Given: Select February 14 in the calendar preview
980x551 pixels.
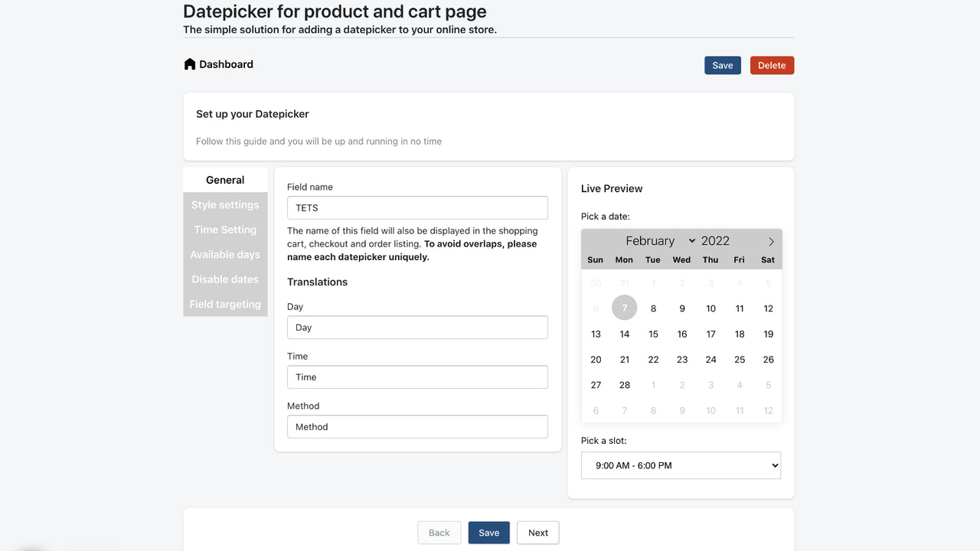Looking at the screenshot, I should [x=624, y=334].
